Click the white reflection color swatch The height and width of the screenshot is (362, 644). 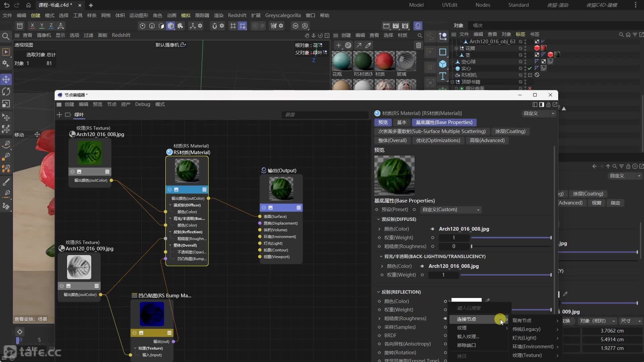[466, 300]
